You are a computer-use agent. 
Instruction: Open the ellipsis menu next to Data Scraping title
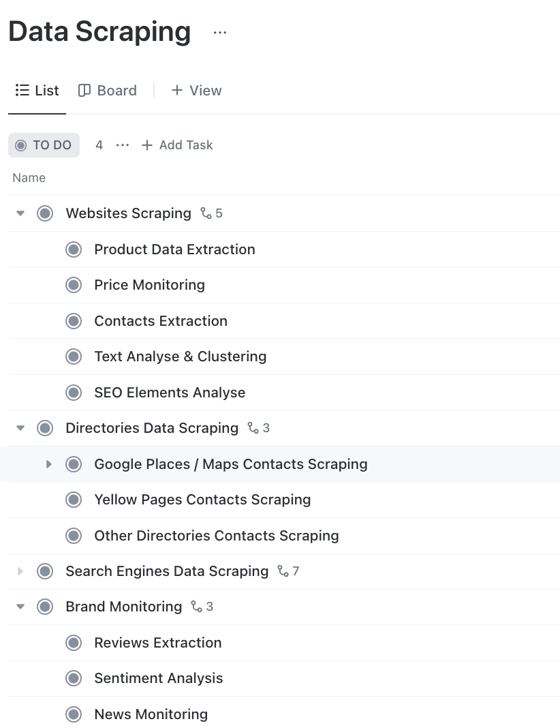pyautogui.click(x=219, y=32)
